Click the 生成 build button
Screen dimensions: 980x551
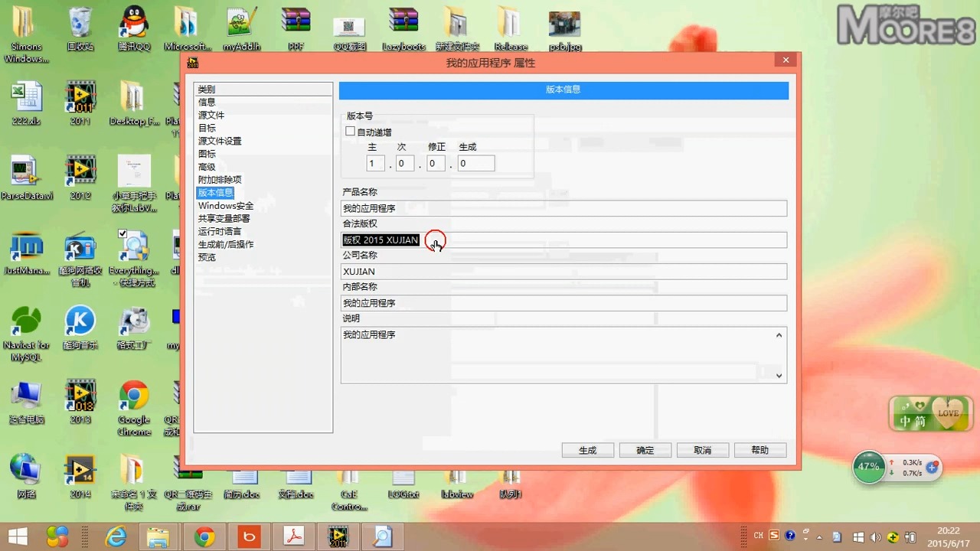587,450
